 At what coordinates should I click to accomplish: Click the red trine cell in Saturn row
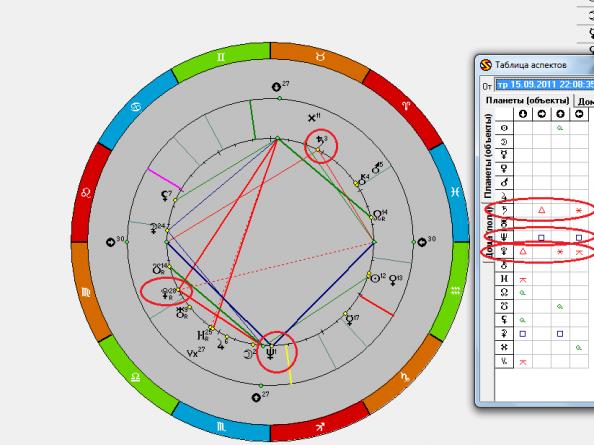tap(541, 210)
